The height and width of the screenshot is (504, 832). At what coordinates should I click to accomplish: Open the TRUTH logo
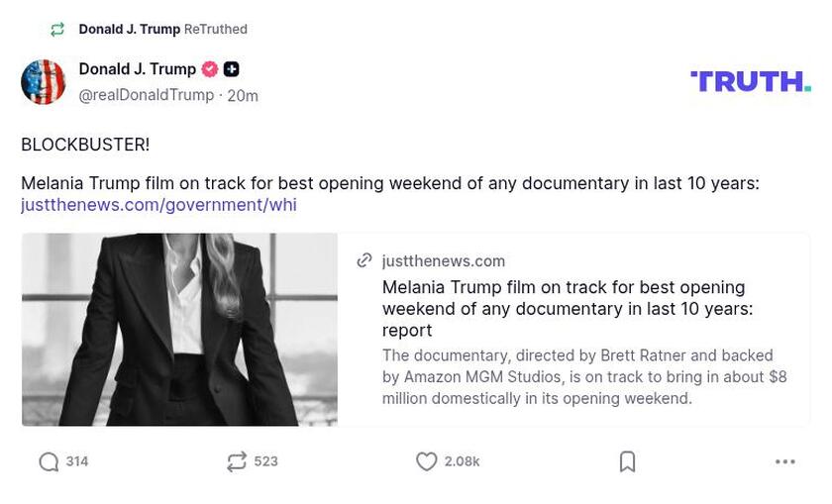[x=750, y=81]
